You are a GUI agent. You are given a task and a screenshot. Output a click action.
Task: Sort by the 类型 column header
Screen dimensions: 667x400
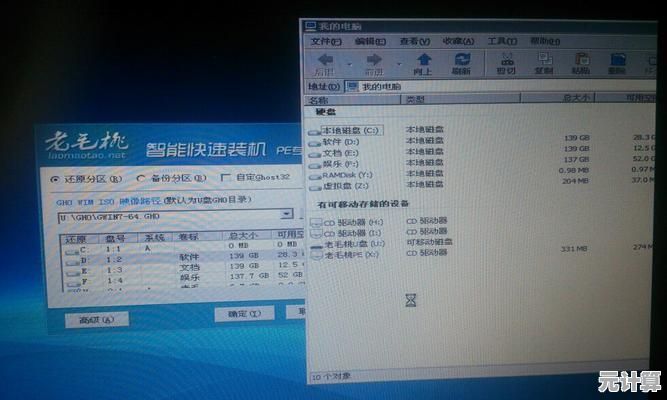pos(461,99)
